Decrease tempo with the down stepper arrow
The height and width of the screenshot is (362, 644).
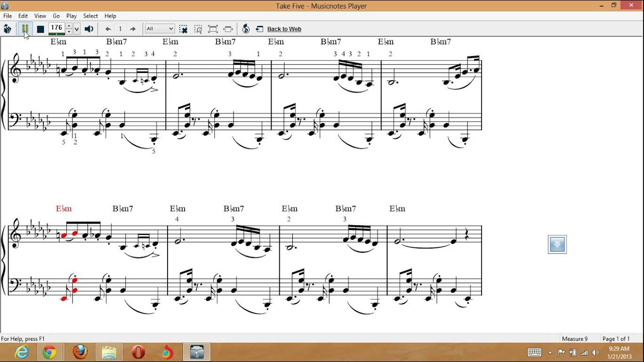pos(69,31)
